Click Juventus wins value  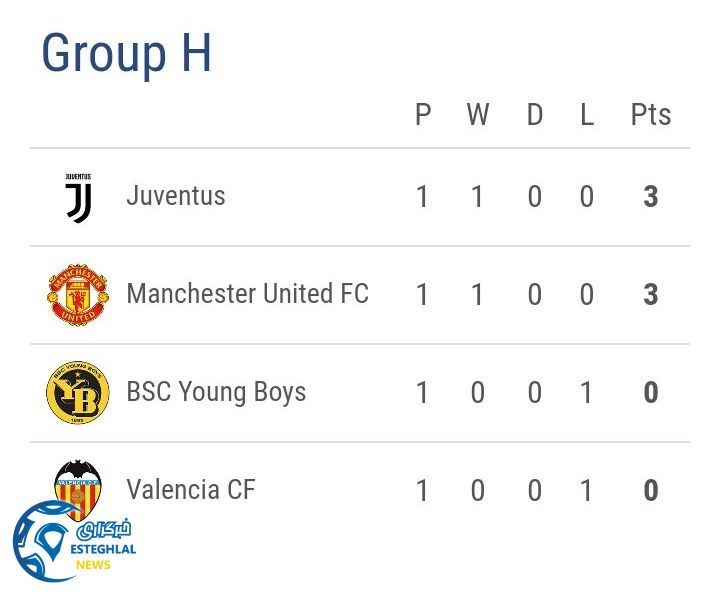click(x=478, y=197)
